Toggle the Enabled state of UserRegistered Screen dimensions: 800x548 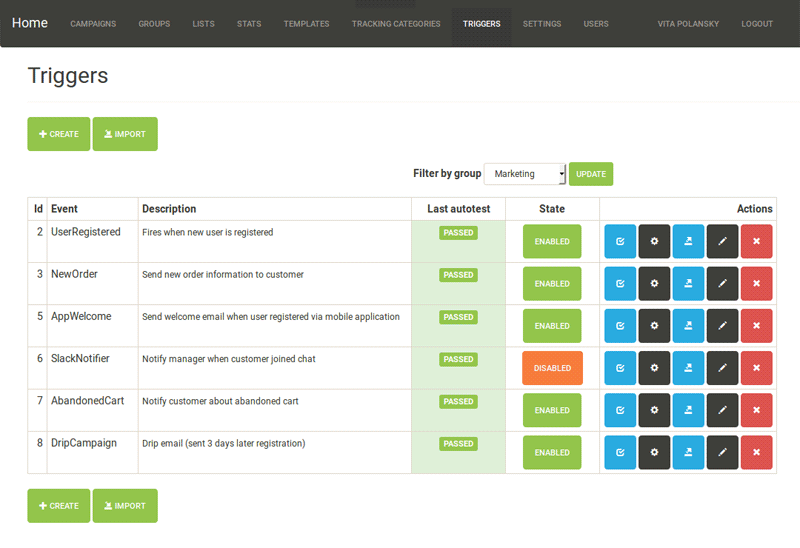tap(552, 242)
